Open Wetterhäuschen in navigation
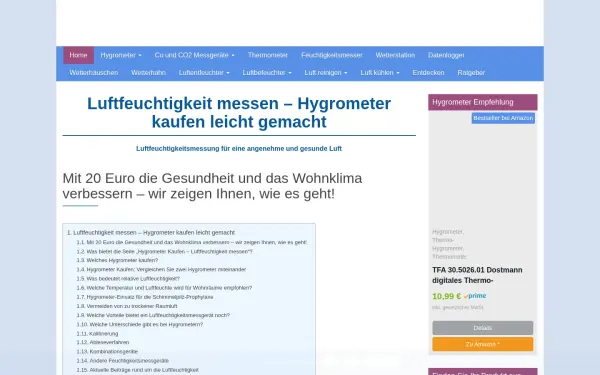Viewport: 600px width, 375px height. click(94, 72)
